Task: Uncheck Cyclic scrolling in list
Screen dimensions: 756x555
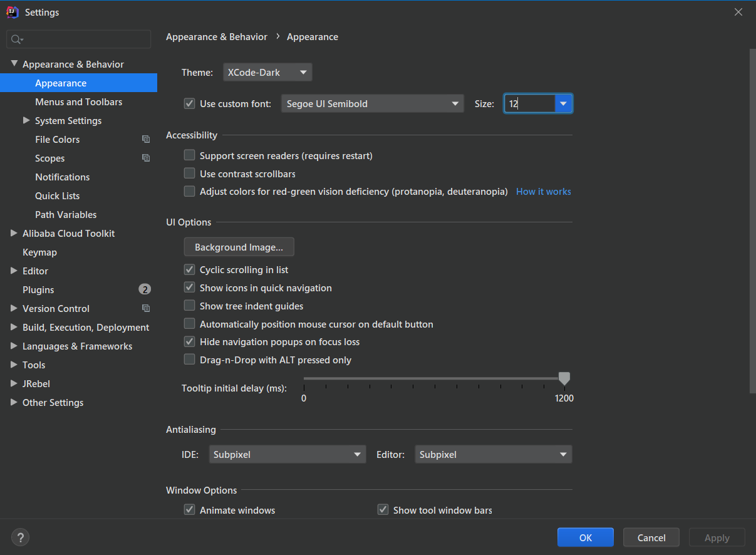Action: [x=189, y=270]
